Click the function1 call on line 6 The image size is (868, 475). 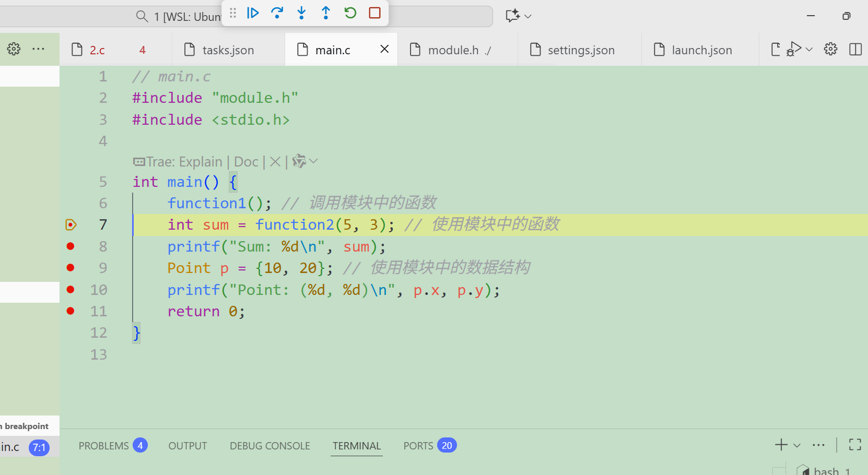coord(207,203)
